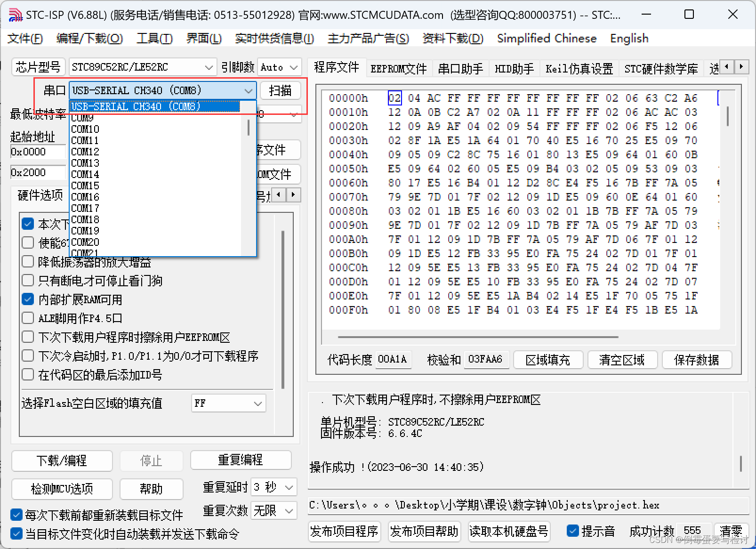Viewport: 756px width, 549px height.
Task: Click the 区域填充 button
Action: point(548,360)
